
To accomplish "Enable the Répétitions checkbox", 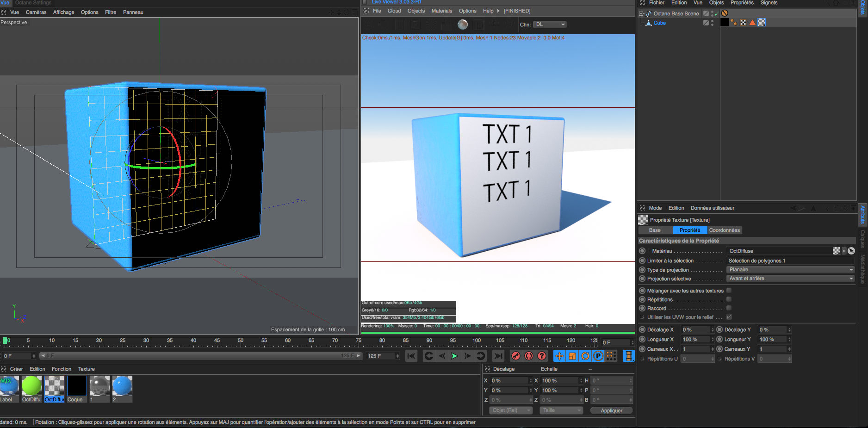I will click(729, 299).
